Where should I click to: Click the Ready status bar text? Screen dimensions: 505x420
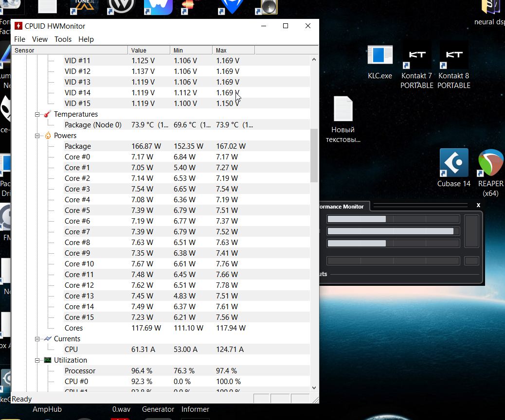coord(22,399)
